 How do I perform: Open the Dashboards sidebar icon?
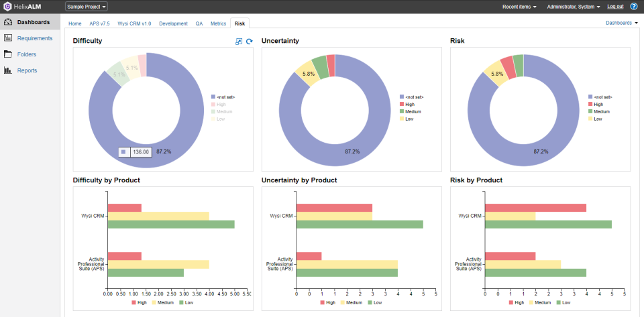(x=8, y=22)
